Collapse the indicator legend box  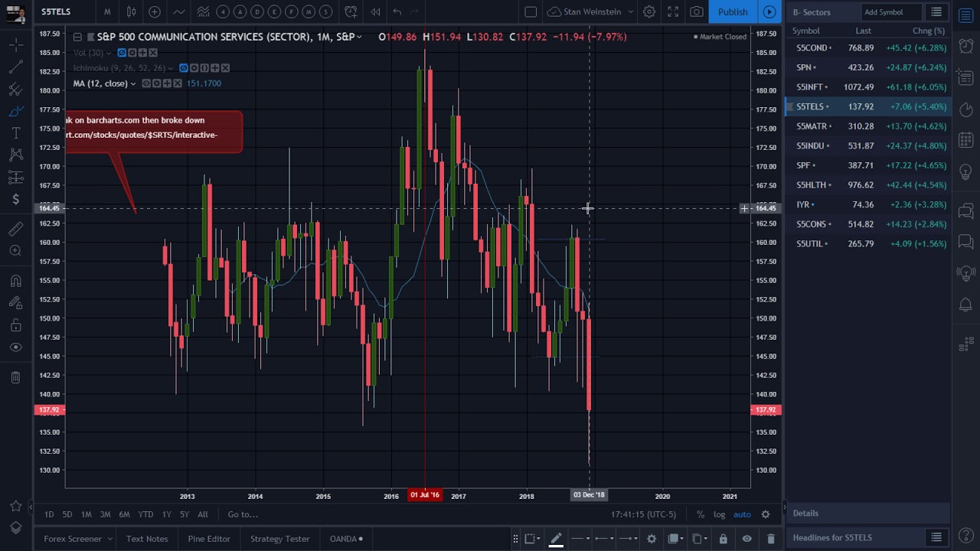click(77, 37)
